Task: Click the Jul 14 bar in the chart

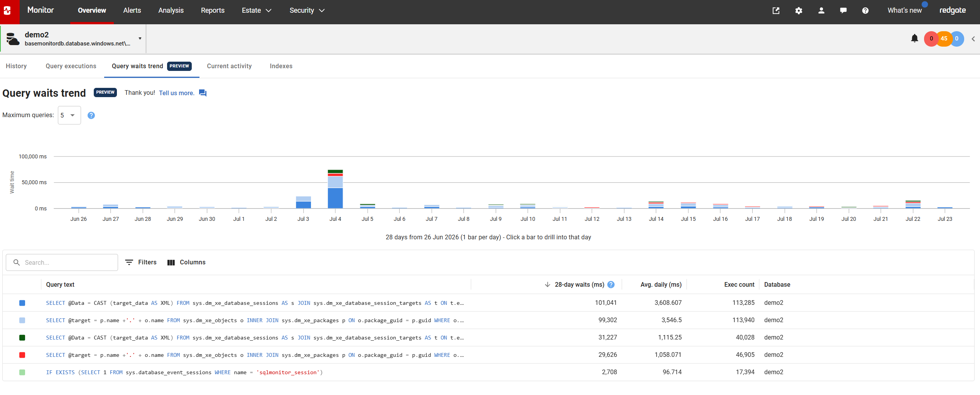Action: 656,205
